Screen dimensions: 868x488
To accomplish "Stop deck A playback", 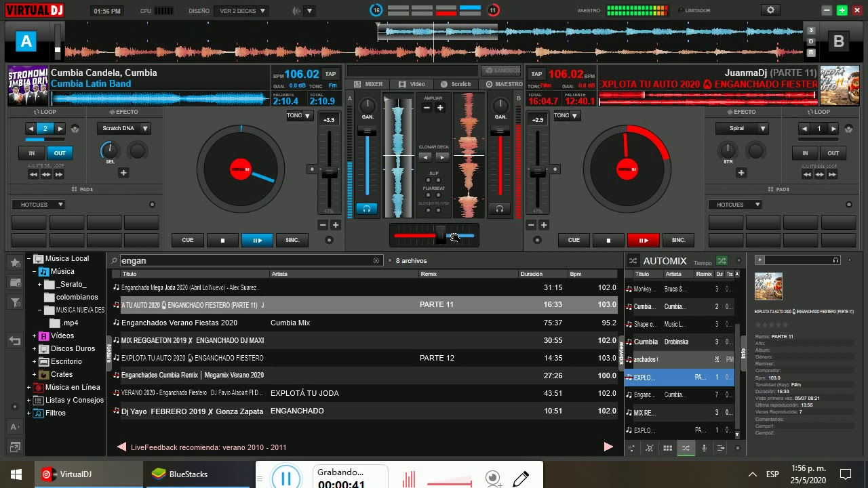I will pos(222,240).
